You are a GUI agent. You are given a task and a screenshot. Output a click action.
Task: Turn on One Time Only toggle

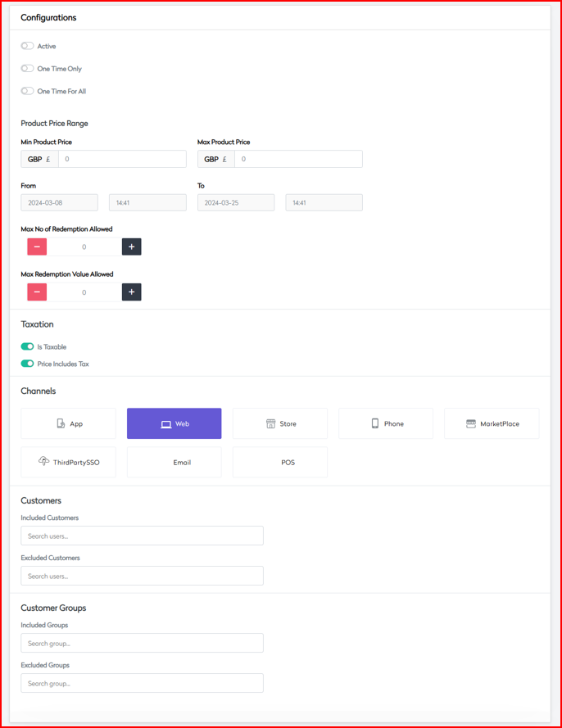pyautogui.click(x=28, y=69)
